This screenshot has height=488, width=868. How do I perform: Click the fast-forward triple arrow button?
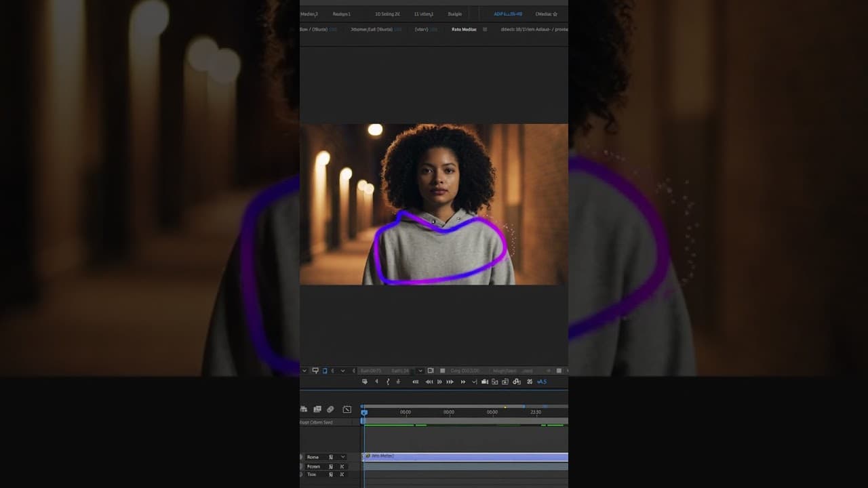point(450,382)
